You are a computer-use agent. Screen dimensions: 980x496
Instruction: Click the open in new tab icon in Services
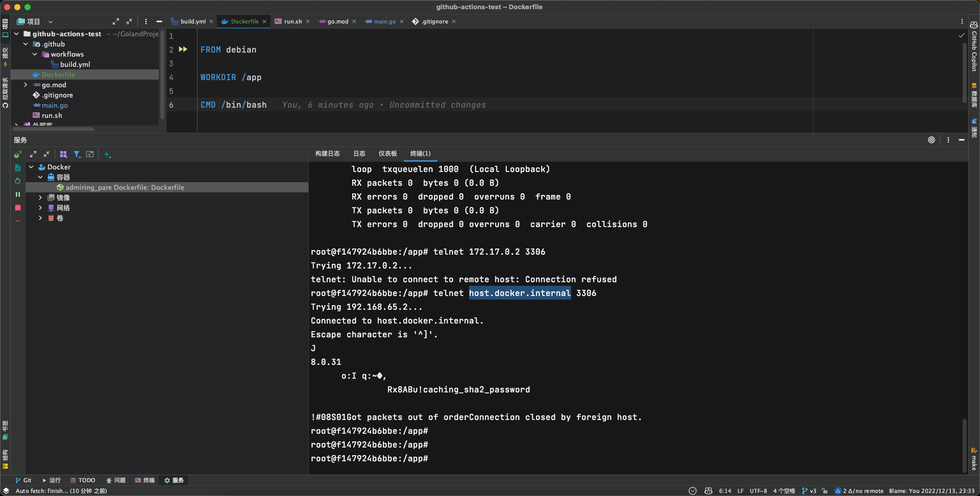[x=90, y=154]
